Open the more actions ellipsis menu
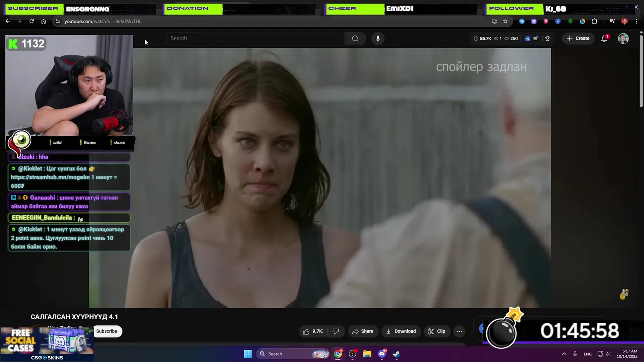Screen dimensions: 644x362 pyautogui.click(x=459, y=331)
